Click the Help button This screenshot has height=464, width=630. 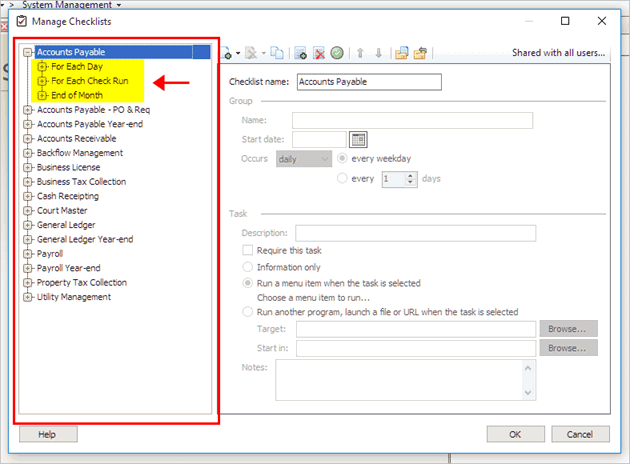(x=47, y=435)
